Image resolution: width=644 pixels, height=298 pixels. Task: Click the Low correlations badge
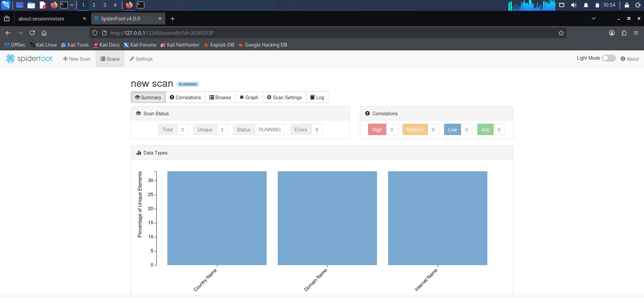click(458, 130)
